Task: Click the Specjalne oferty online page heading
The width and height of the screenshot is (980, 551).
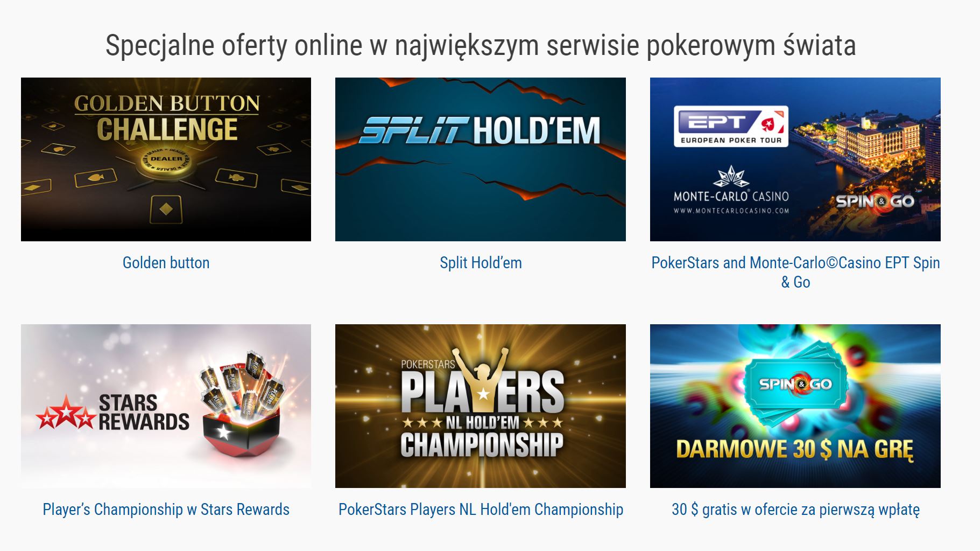Action: [x=481, y=45]
